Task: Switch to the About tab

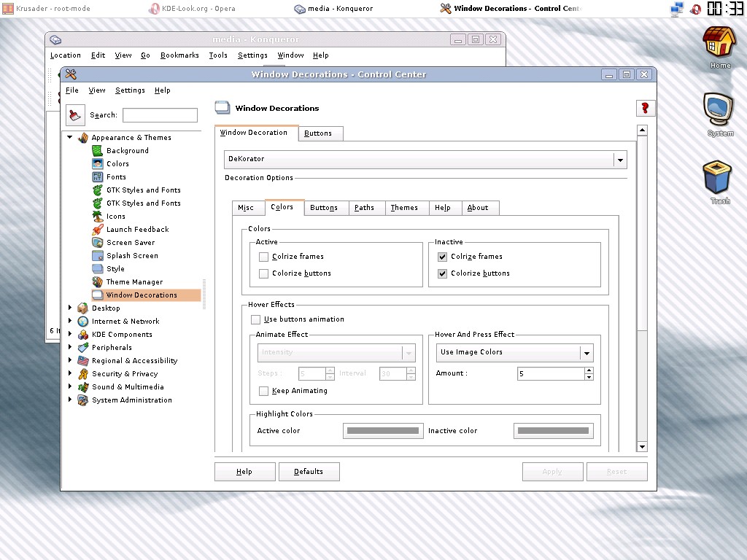Action: (x=481, y=208)
